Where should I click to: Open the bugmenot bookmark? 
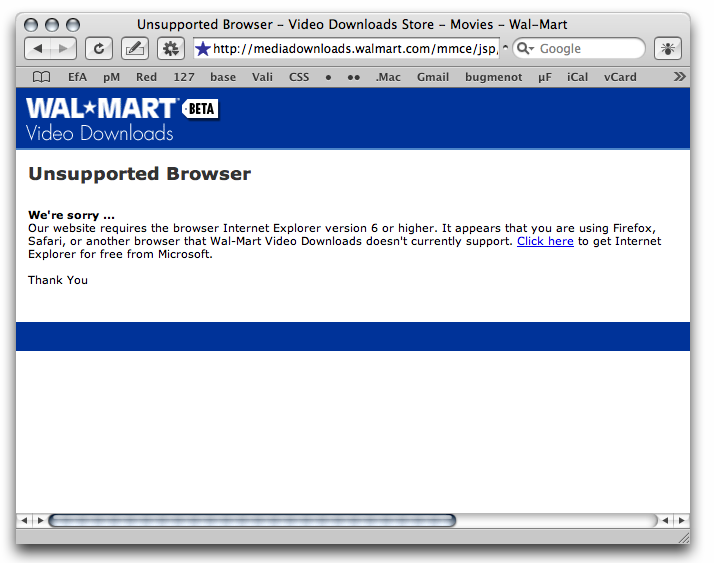pos(494,77)
